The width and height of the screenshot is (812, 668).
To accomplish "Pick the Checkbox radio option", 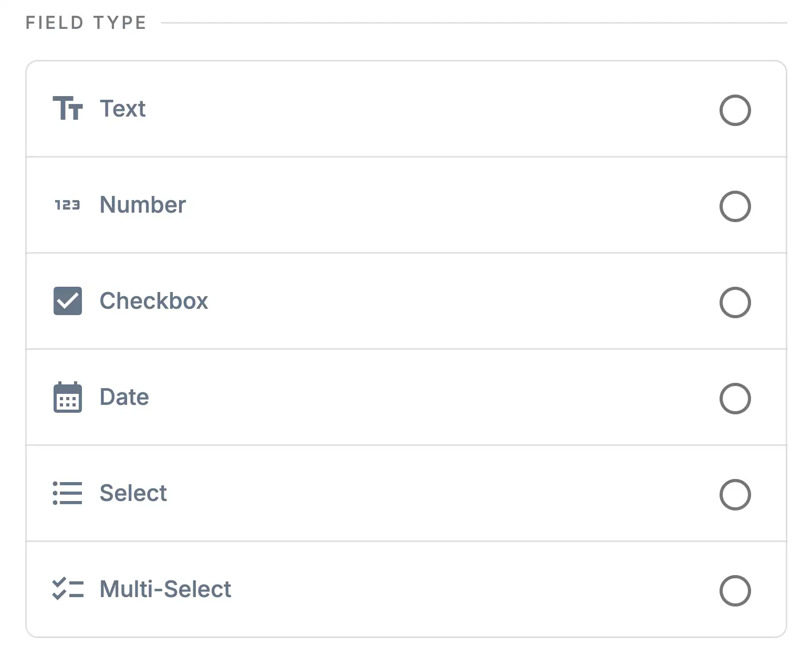I will [x=735, y=302].
